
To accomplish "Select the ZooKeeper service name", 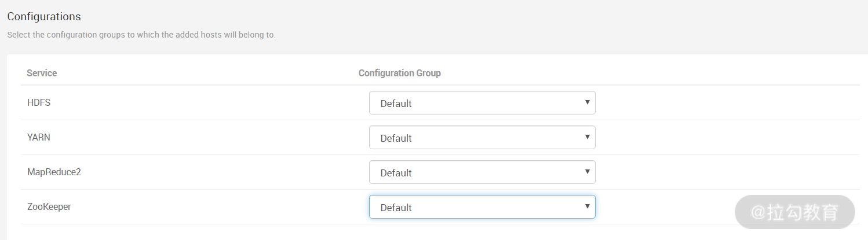I will tap(49, 206).
